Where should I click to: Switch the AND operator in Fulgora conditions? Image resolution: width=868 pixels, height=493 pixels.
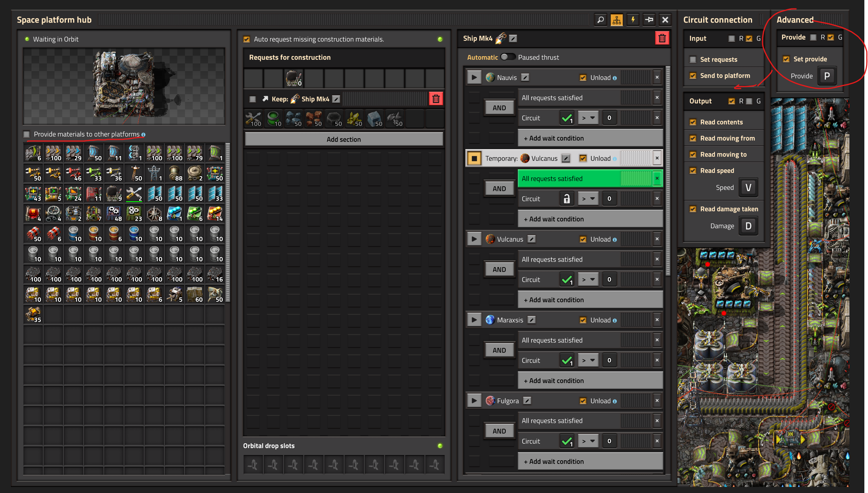pyautogui.click(x=499, y=431)
